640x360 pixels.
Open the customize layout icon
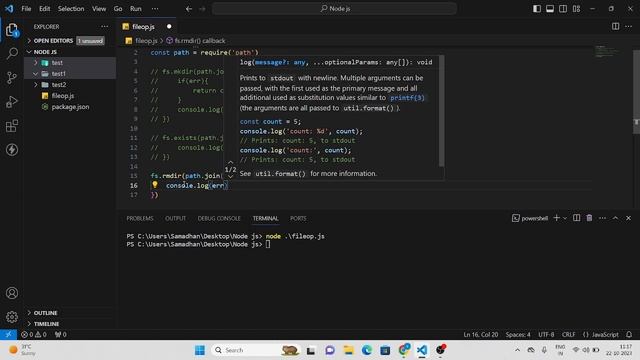[x=576, y=9]
